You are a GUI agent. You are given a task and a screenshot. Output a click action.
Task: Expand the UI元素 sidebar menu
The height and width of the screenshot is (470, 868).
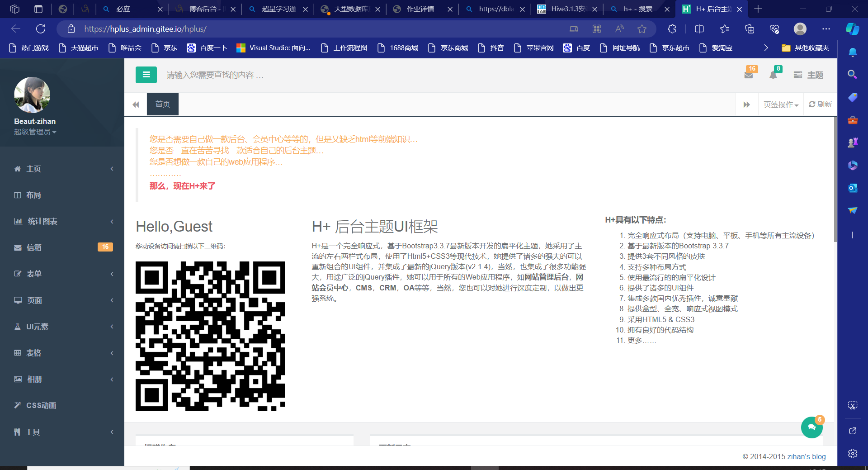tap(62, 327)
